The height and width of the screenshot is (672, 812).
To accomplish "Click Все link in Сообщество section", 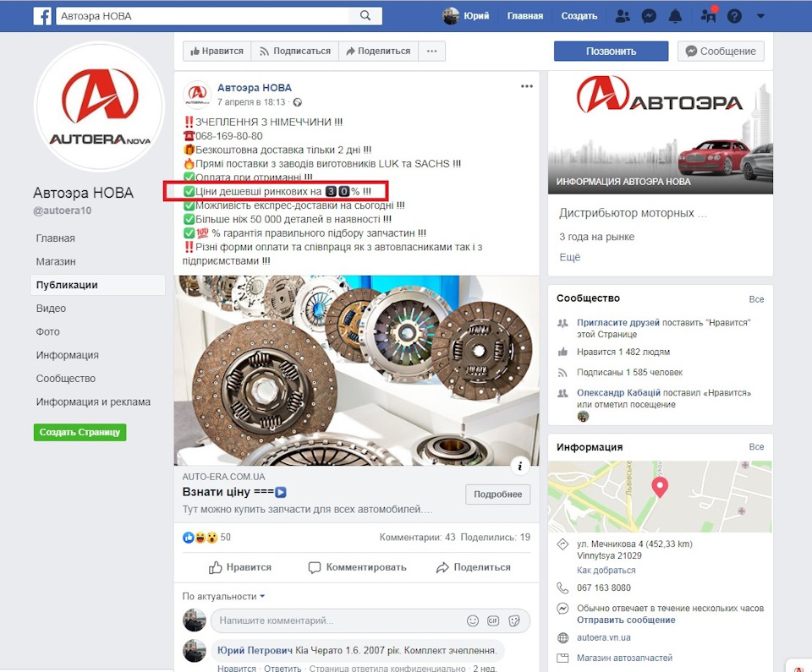I will pos(756,299).
